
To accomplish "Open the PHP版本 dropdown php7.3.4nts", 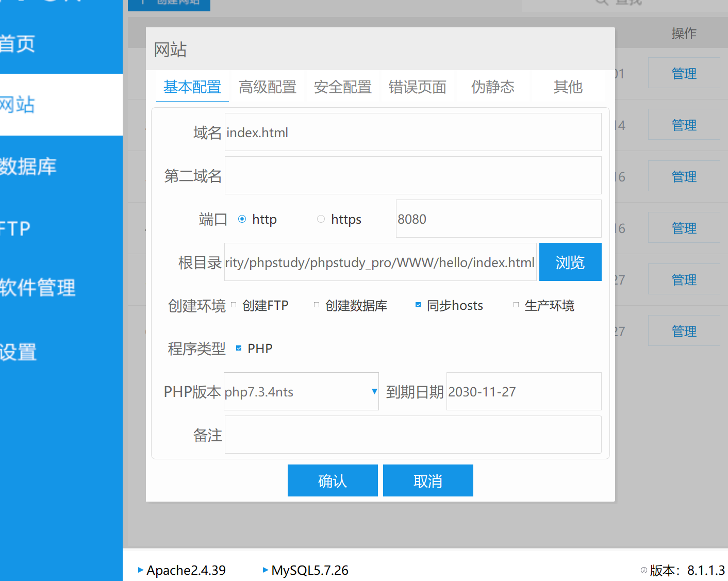I will (x=301, y=391).
